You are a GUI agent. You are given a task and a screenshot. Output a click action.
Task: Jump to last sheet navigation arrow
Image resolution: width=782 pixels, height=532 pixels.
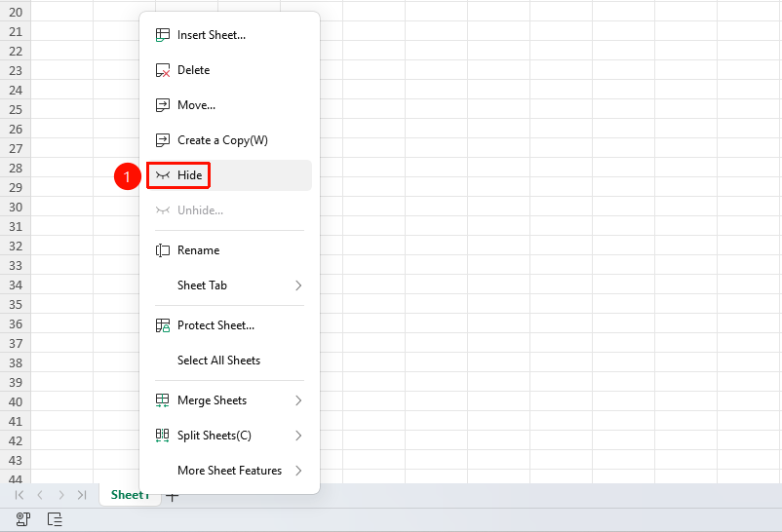pos(82,495)
